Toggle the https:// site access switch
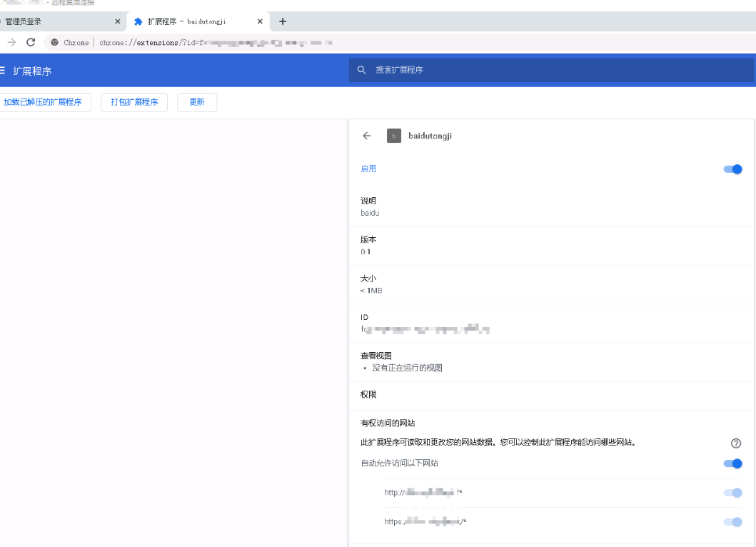The height and width of the screenshot is (547, 756). tap(732, 522)
